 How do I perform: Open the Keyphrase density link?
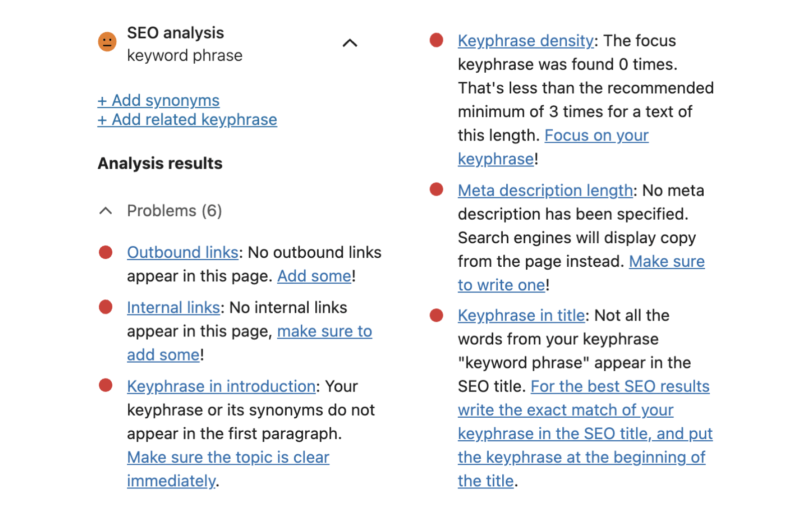point(525,41)
